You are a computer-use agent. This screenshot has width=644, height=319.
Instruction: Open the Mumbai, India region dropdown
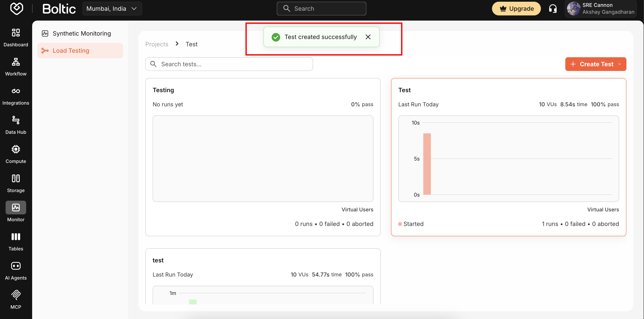112,8
